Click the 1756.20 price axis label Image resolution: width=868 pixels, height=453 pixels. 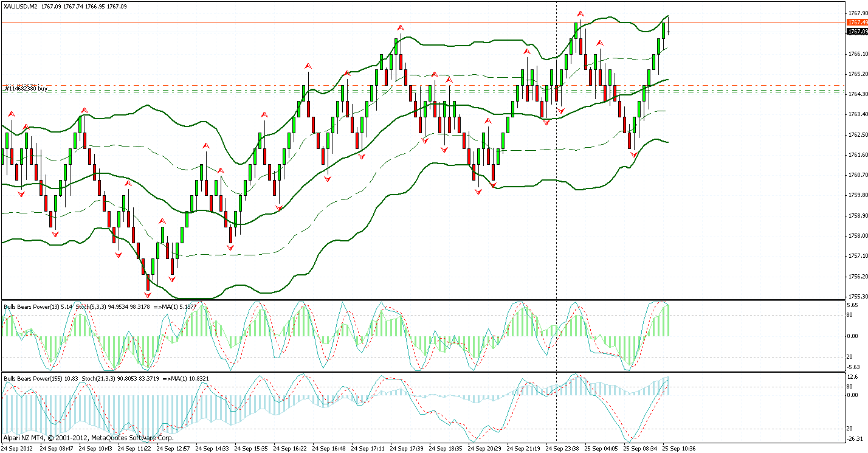point(858,277)
